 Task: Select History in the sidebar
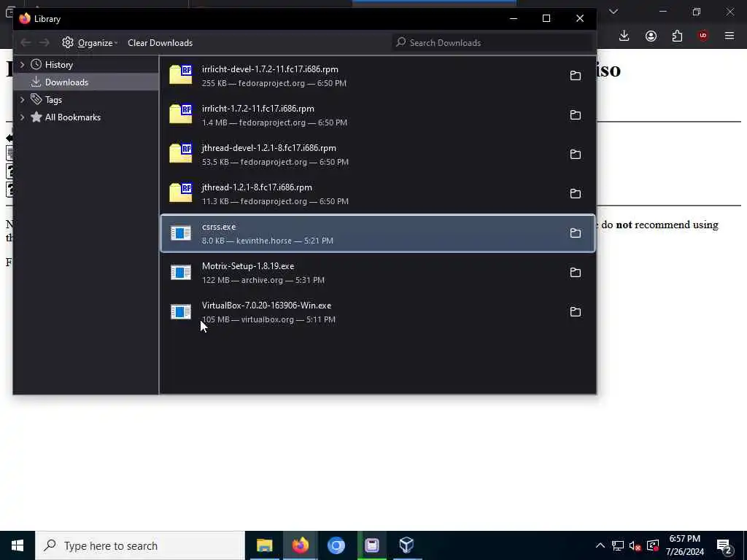[58, 65]
